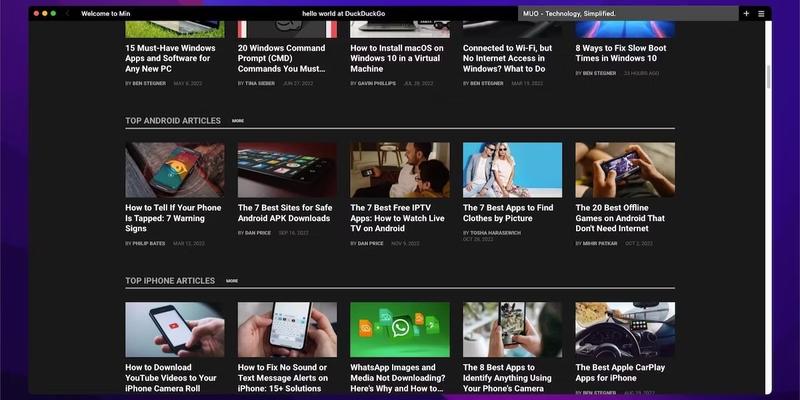Open Fix No Sound or Text Message Alerts article
This screenshot has height=400, width=800.
[283, 378]
